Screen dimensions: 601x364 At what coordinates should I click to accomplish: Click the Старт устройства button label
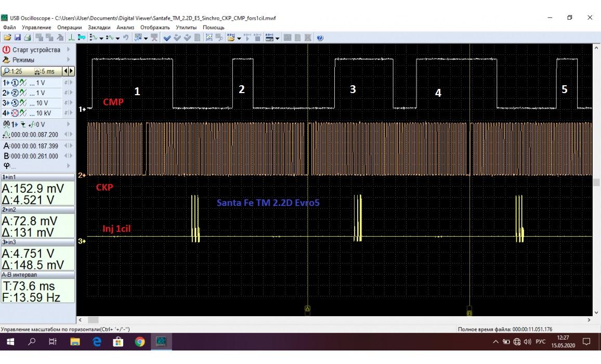click(x=36, y=49)
